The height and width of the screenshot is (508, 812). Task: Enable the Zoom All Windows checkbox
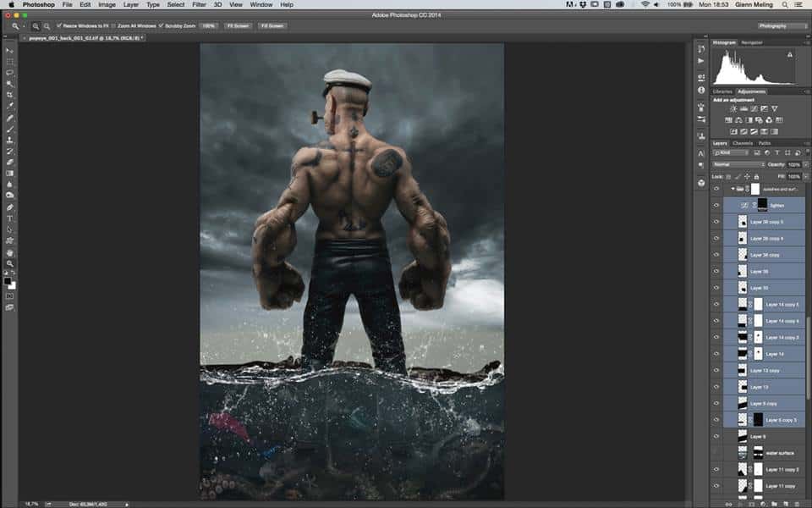coord(114,26)
